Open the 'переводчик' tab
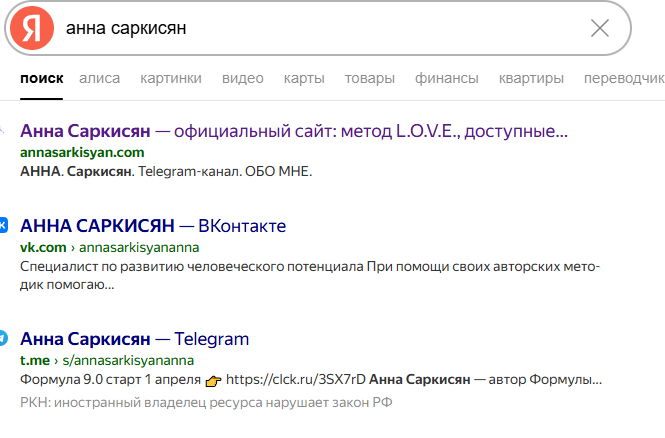 pos(624,78)
